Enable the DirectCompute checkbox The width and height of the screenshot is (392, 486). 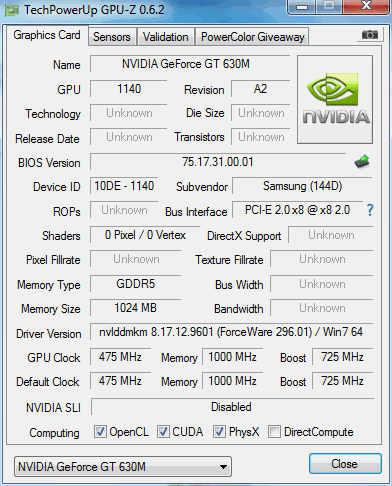[274, 431]
